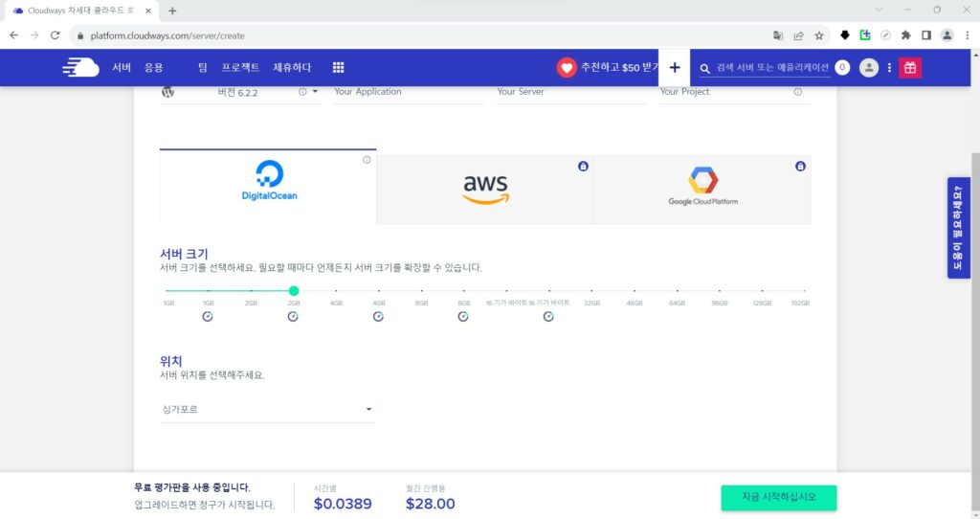Open the 서버 menu
Screen dimensions: 980x519
pyautogui.click(x=122, y=68)
